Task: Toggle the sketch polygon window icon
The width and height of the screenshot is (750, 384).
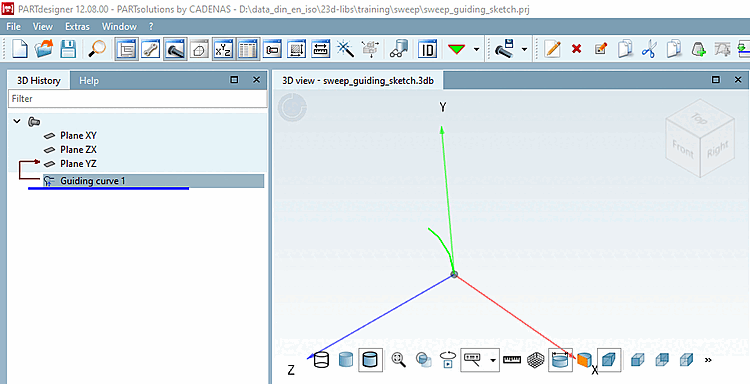Action: tap(199, 49)
